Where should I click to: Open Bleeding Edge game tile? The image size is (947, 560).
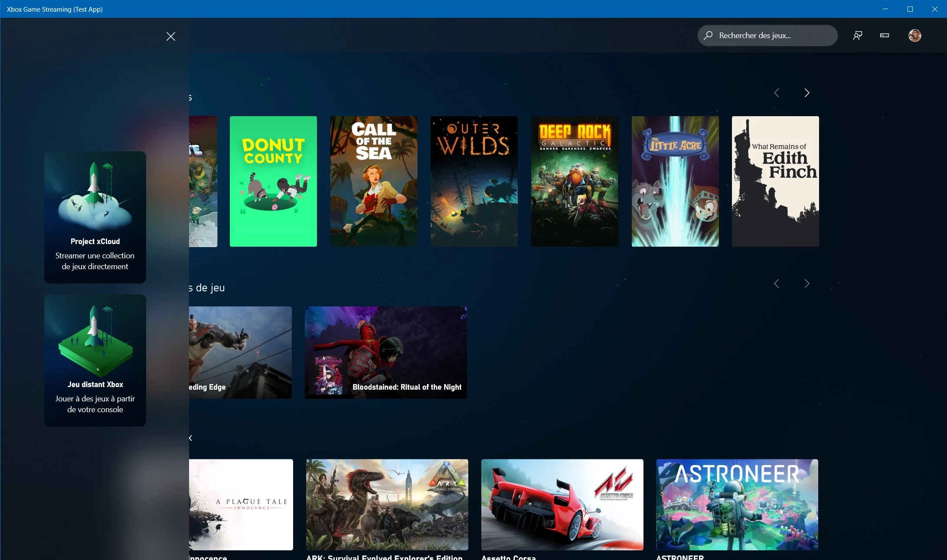(240, 352)
